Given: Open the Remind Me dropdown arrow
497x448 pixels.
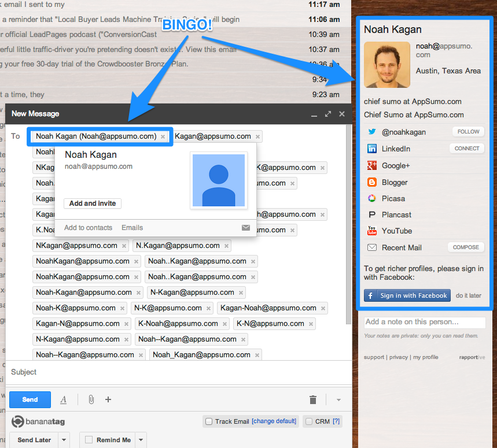Looking at the screenshot, I should (141, 440).
